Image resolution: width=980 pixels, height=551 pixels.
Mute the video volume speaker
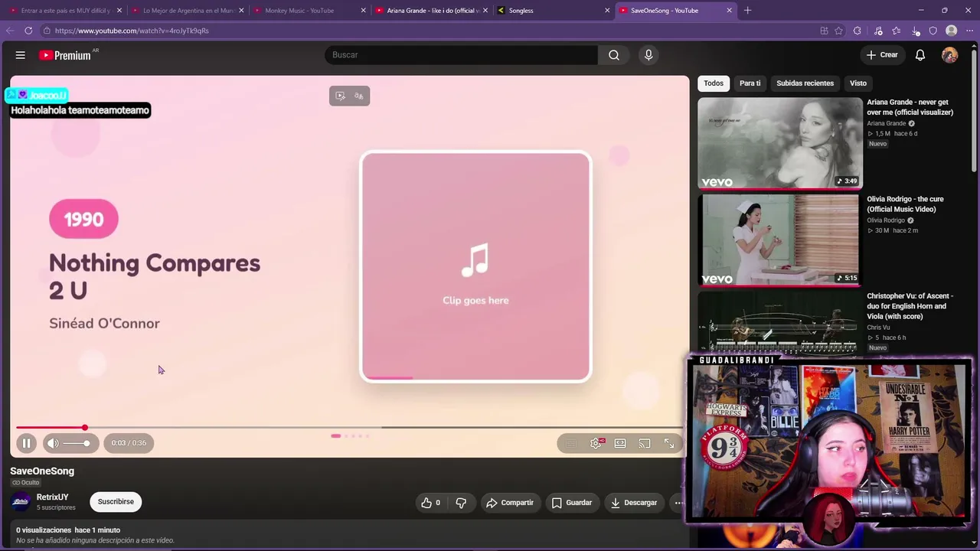click(53, 443)
